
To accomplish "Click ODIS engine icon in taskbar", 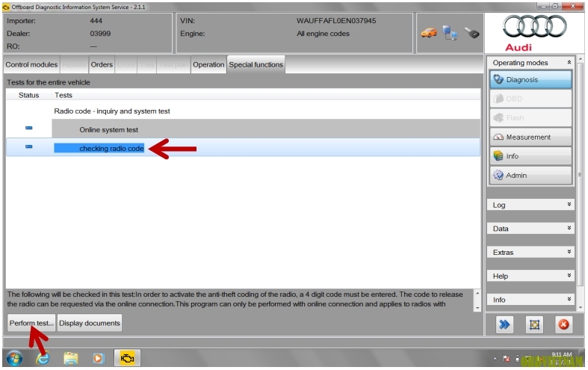I will pyautogui.click(x=128, y=358).
